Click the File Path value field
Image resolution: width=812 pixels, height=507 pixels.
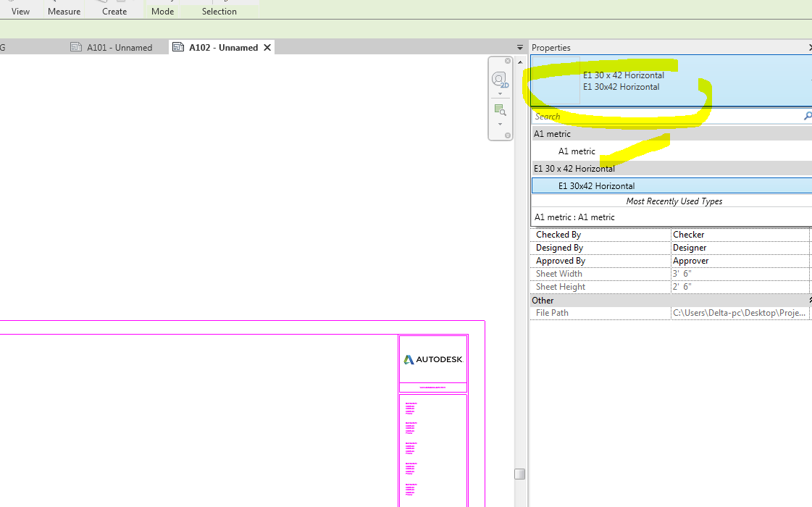(x=739, y=312)
